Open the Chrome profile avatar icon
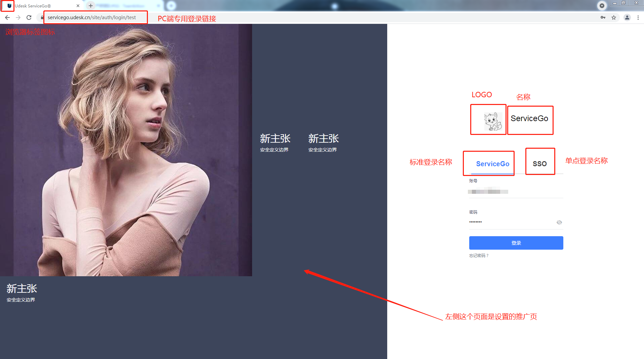The image size is (644, 359). [627, 17]
